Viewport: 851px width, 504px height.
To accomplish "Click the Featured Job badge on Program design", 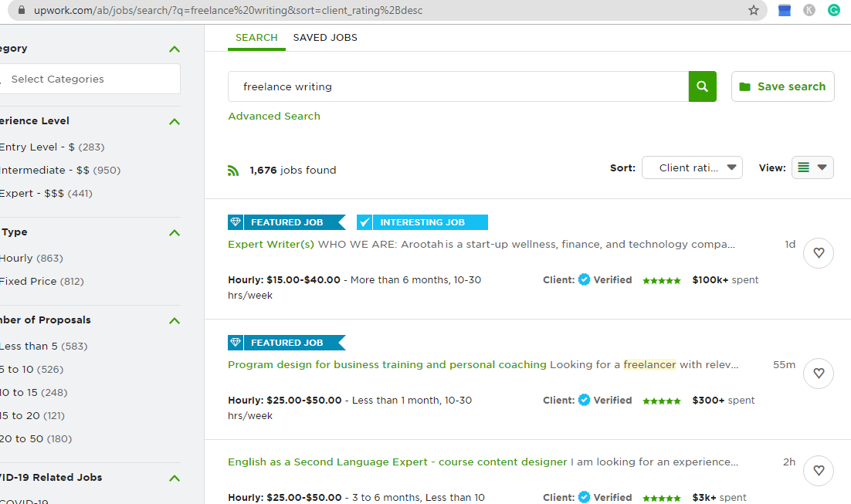I will coord(286,343).
